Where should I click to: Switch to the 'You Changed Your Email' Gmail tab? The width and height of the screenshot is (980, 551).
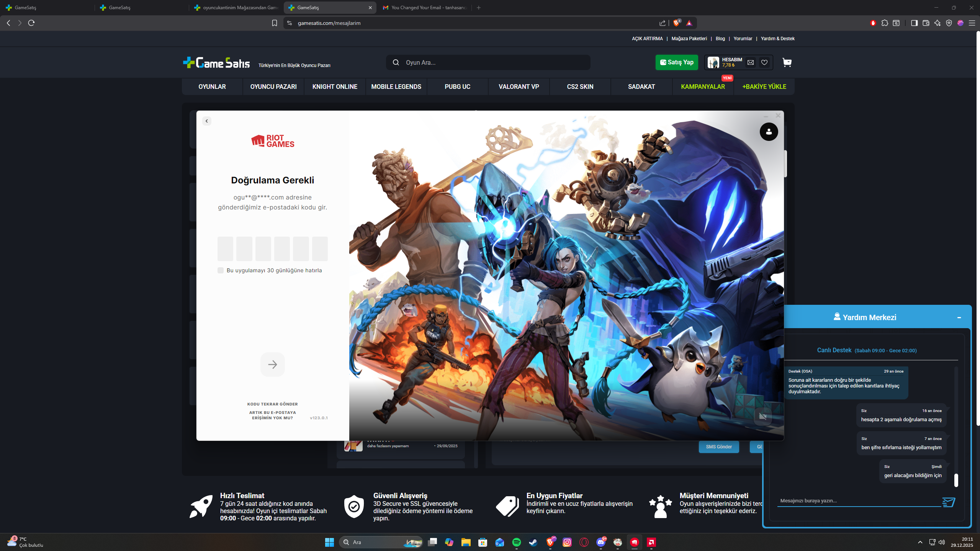coord(424,8)
